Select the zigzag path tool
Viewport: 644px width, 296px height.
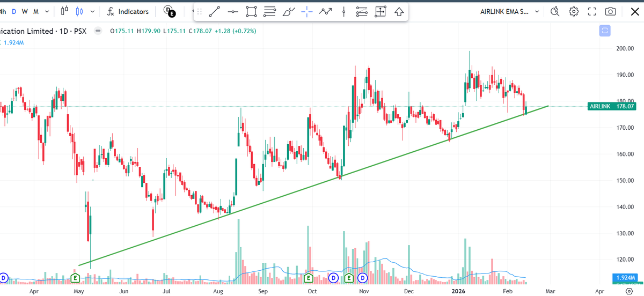pyautogui.click(x=325, y=11)
